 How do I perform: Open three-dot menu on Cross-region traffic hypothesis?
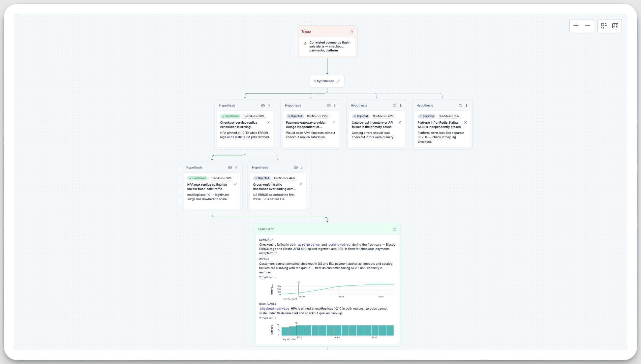pos(302,167)
